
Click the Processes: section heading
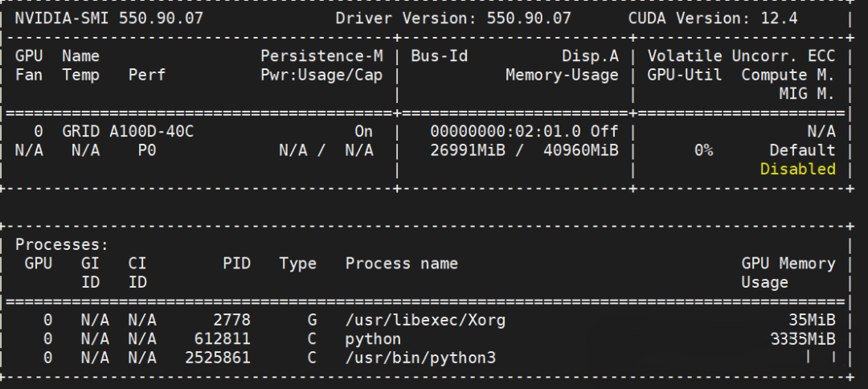coord(62,244)
